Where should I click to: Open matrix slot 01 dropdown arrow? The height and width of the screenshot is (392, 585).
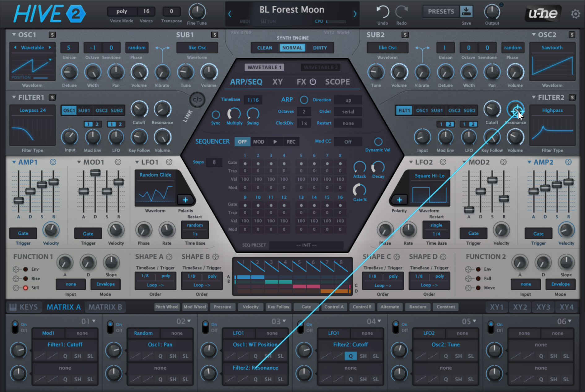click(94, 321)
